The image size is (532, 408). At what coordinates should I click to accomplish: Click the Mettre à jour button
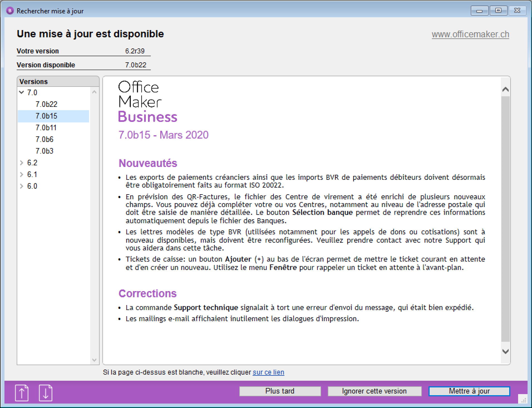(469, 391)
